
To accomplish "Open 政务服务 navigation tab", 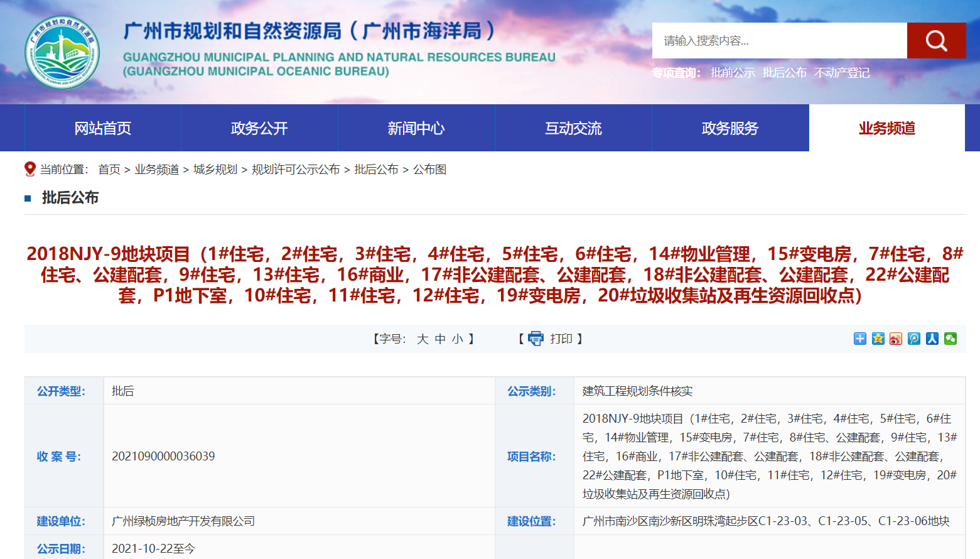I will click(730, 128).
